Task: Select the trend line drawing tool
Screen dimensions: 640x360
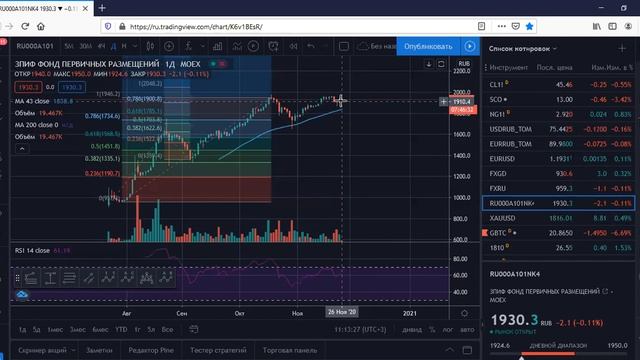Action: pos(88,278)
